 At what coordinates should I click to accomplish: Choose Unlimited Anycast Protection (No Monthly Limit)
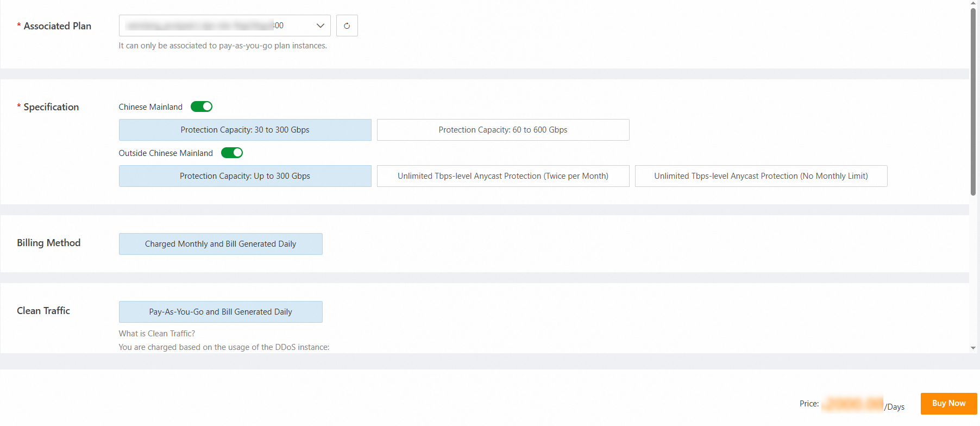click(761, 176)
